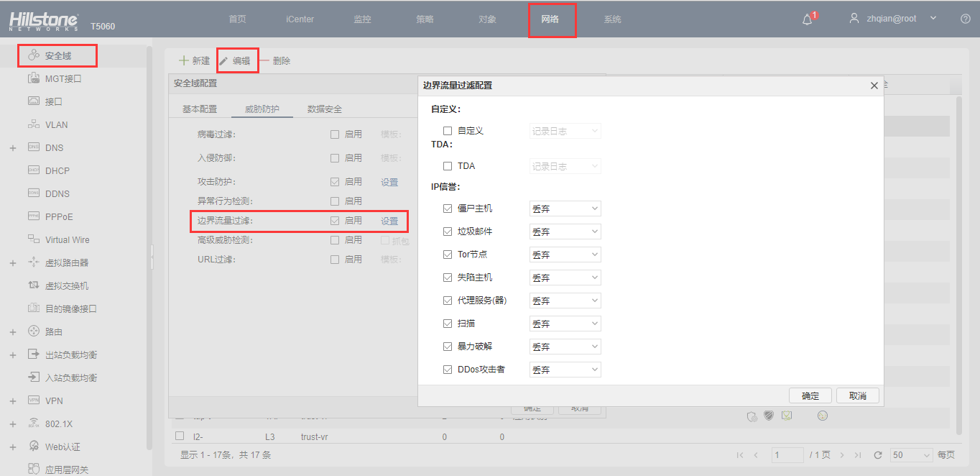This screenshot has width=980, height=476.
Task: Open the 策略 top menu
Action: click(425, 19)
